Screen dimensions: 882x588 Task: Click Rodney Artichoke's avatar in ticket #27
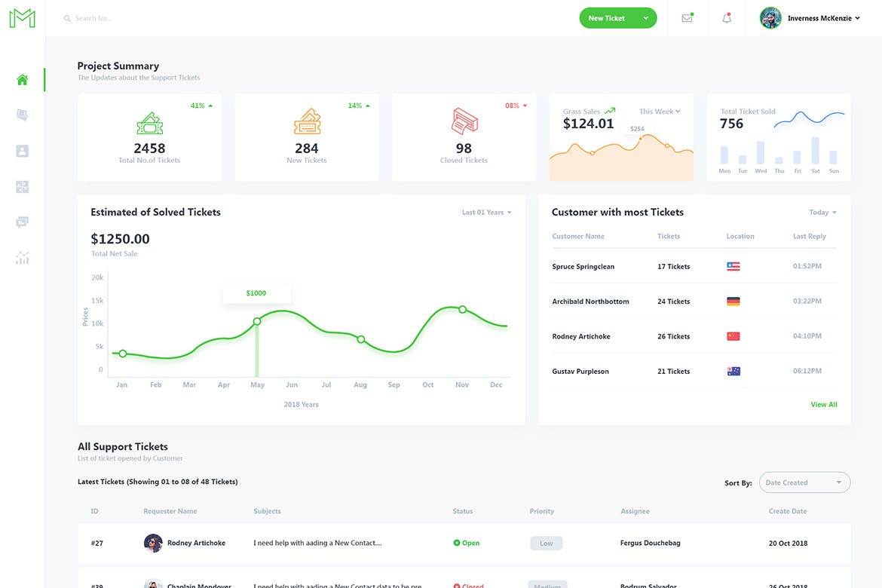click(x=153, y=543)
